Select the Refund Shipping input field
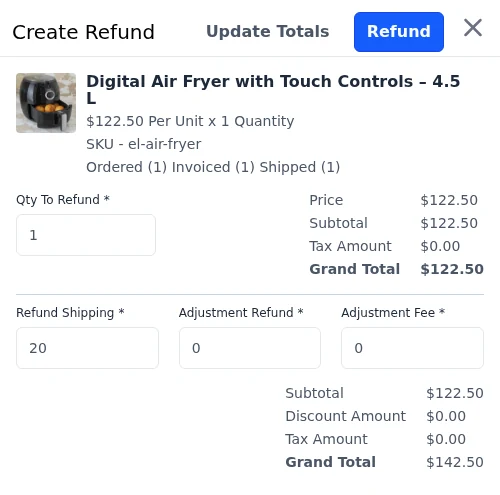Image resolution: width=500 pixels, height=495 pixels. (x=87, y=348)
